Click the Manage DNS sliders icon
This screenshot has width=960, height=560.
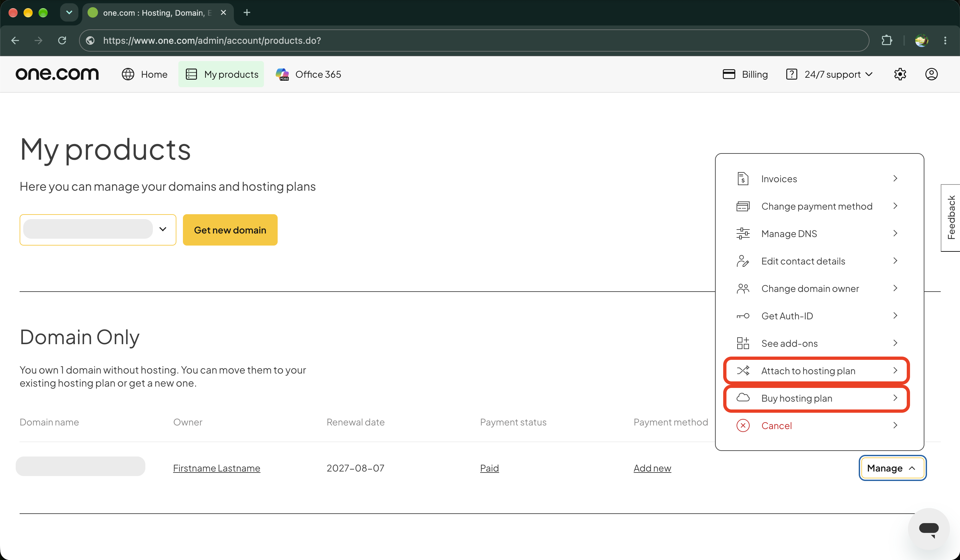[x=742, y=233]
